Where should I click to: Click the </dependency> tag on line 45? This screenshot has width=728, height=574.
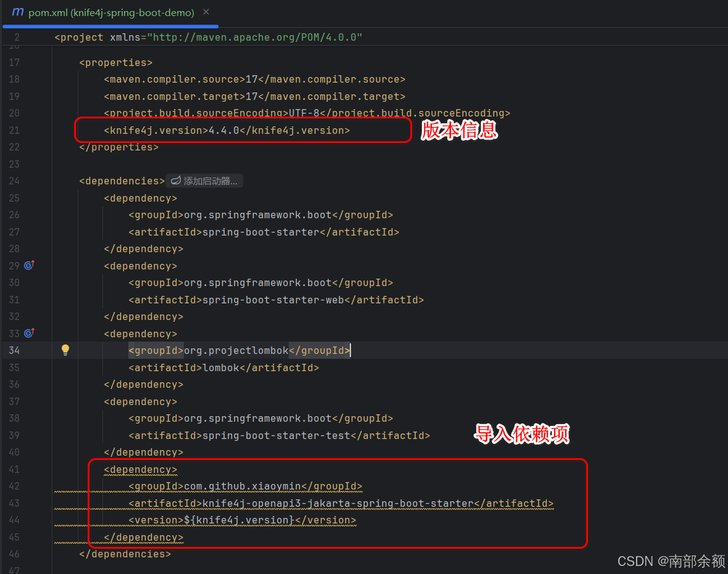click(x=144, y=538)
